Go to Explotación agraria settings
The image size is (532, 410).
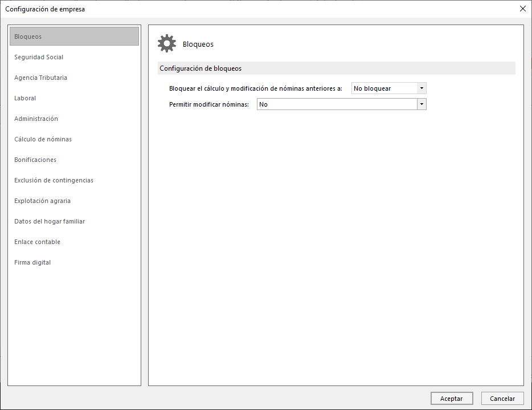tap(42, 201)
